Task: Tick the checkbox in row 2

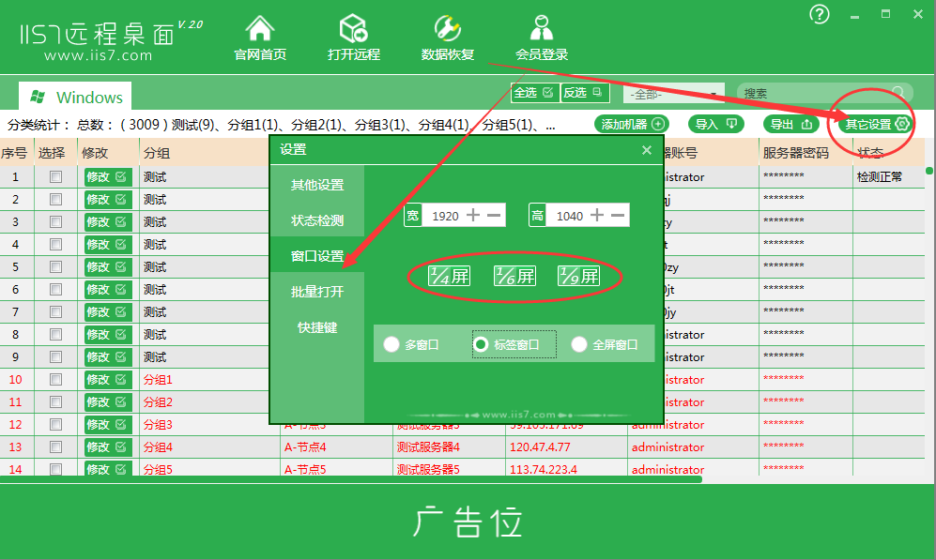Action: click(56, 200)
